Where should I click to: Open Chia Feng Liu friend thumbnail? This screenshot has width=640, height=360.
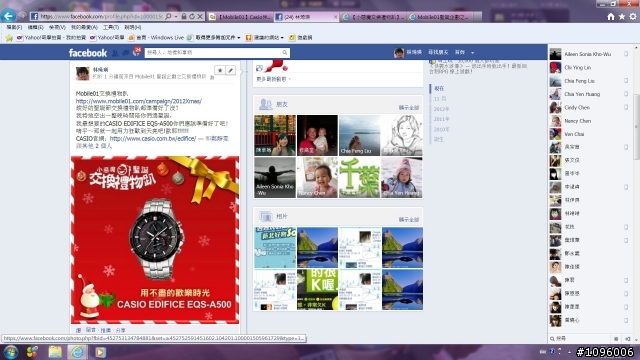[359, 135]
